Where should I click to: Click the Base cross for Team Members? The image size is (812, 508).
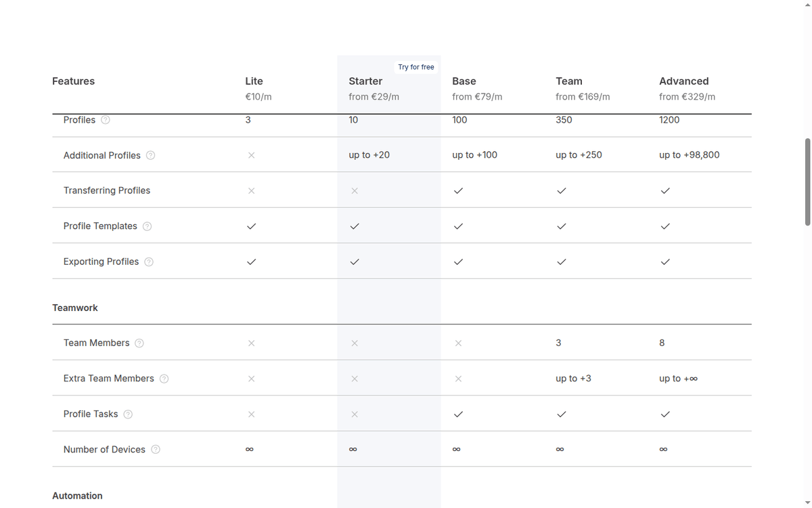pyautogui.click(x=458, y=343)
